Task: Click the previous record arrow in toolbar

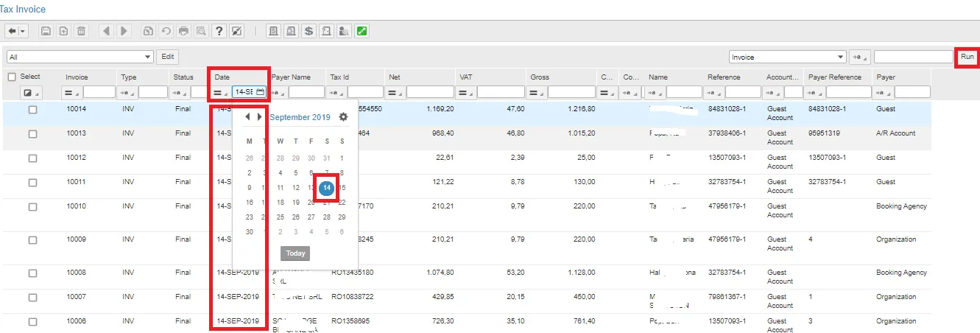Action: [x=106, y=31]
